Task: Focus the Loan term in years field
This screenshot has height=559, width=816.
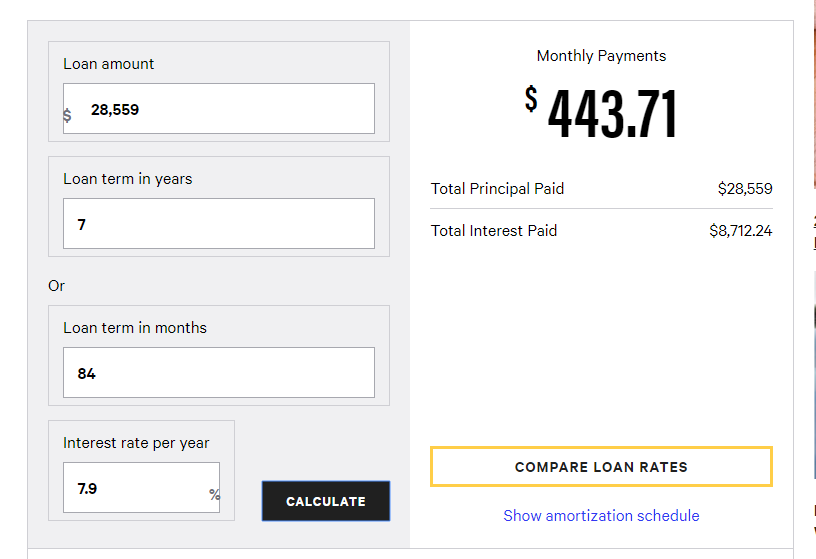Action: [x=219, y=223]
